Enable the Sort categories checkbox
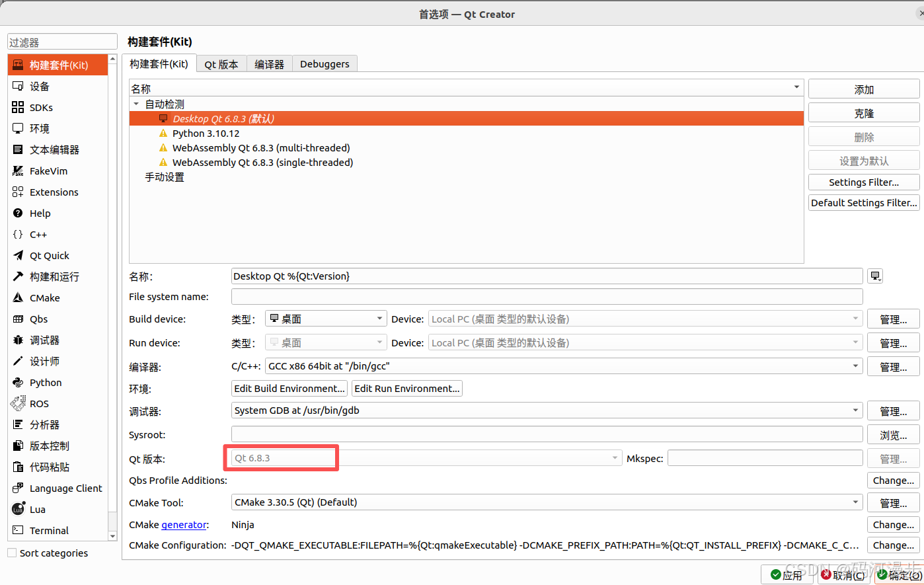Viewport: 924px width, 585px height. (12, 553)
